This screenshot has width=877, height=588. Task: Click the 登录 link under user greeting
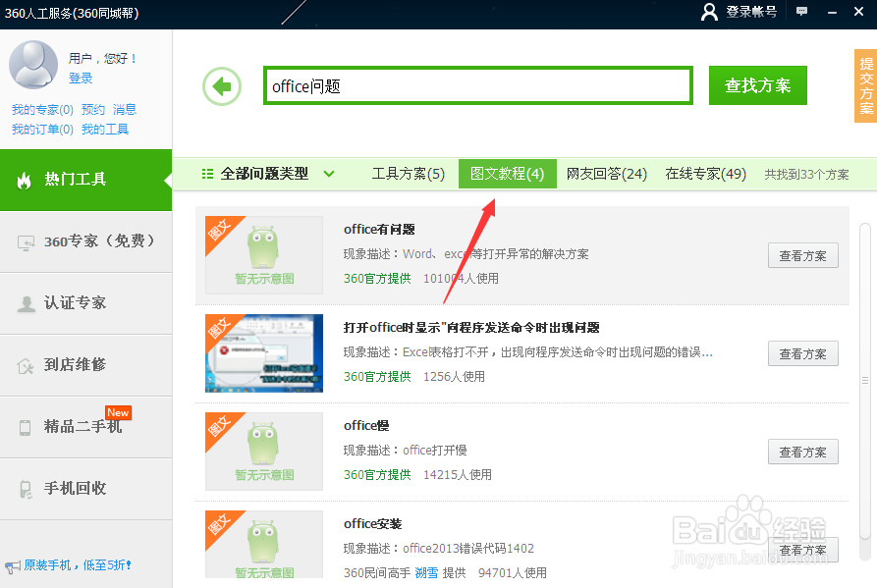[81, 79]
